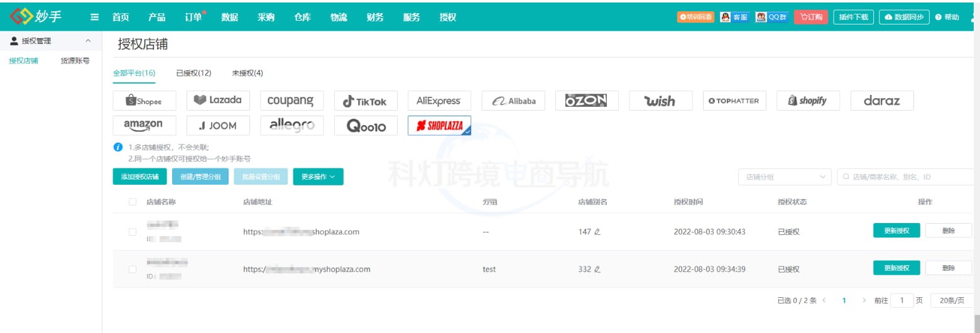Go to previous page arrow

[x=824, y=301]
